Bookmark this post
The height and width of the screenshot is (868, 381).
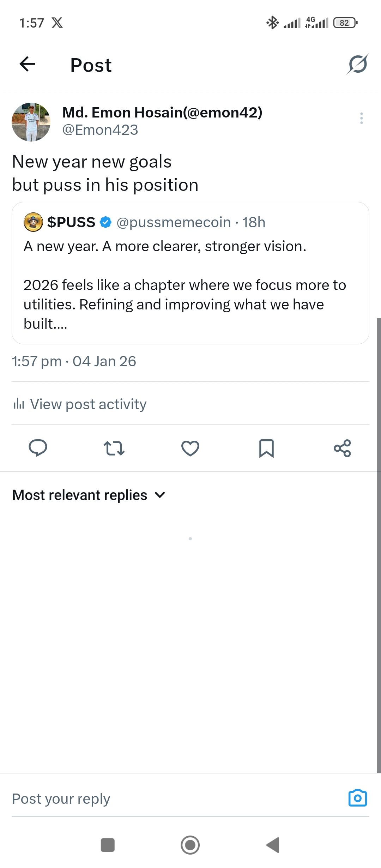266,448
